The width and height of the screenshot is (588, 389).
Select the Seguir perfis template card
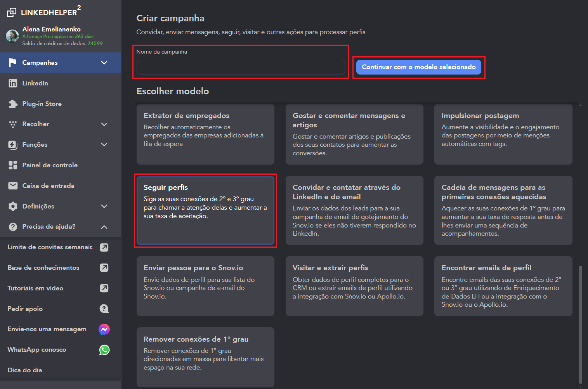tap(205, 210)
